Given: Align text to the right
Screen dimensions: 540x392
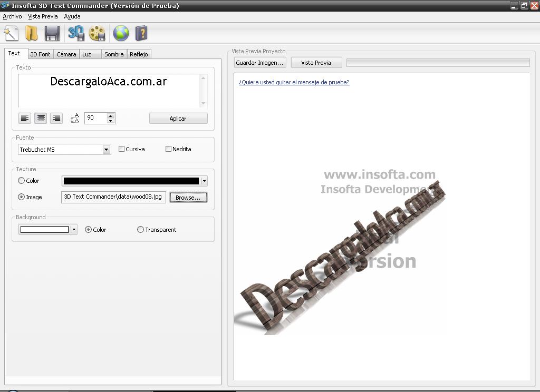Looking at the screenshot, I should 56,118.
